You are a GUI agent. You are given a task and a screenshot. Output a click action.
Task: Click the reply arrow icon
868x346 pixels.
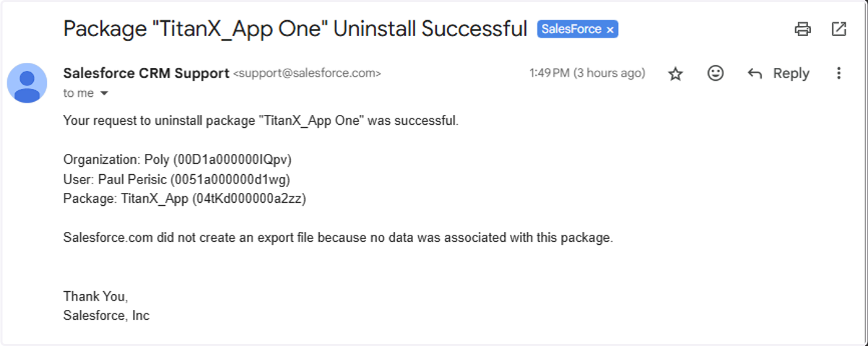coord(754,74)
